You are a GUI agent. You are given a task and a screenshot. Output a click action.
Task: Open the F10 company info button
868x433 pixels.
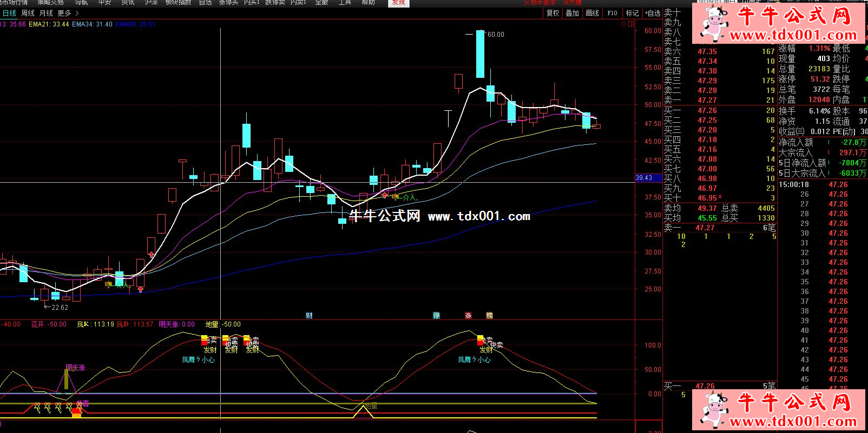(612, 13)
